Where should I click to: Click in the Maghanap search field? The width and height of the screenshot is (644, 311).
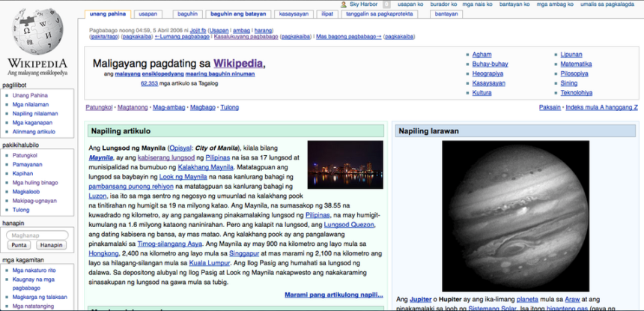point(37,235)
